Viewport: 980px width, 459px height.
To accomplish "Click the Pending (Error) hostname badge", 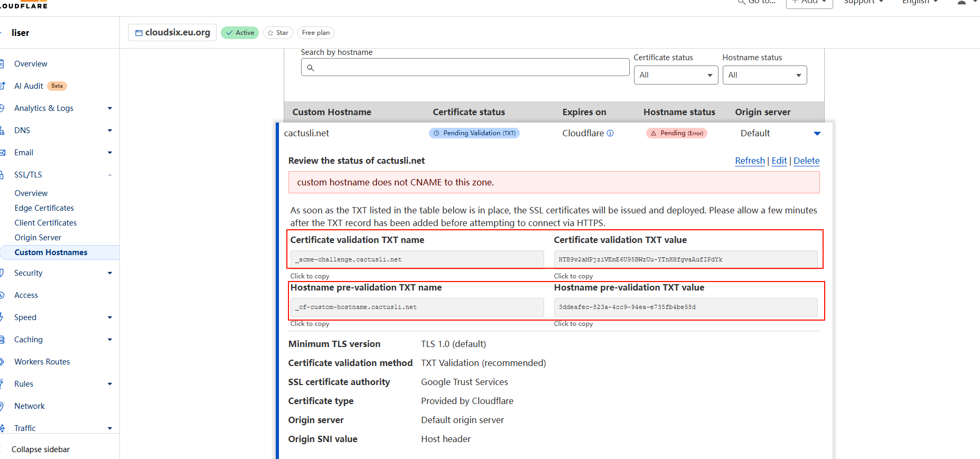I will tap(677, 133).
